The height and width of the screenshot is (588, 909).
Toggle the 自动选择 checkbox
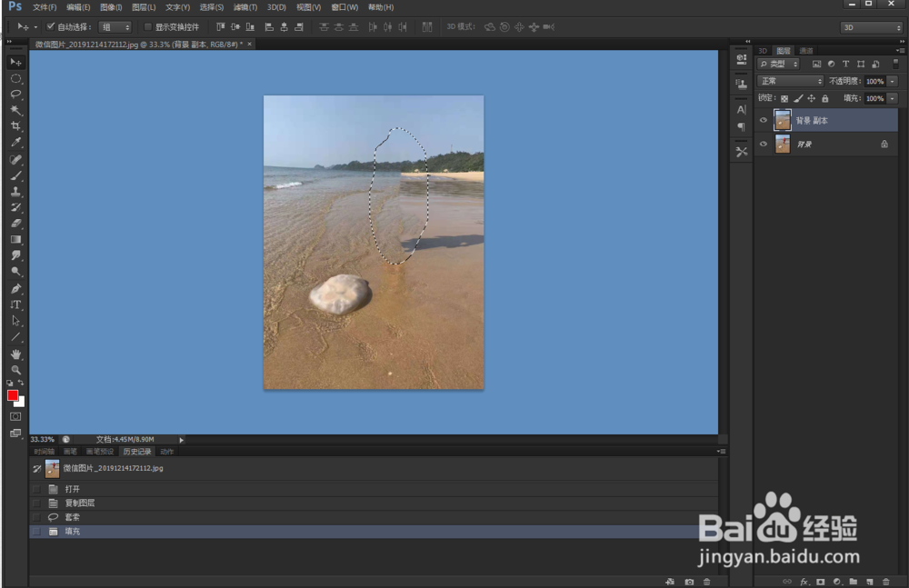(x=50, y=26)
